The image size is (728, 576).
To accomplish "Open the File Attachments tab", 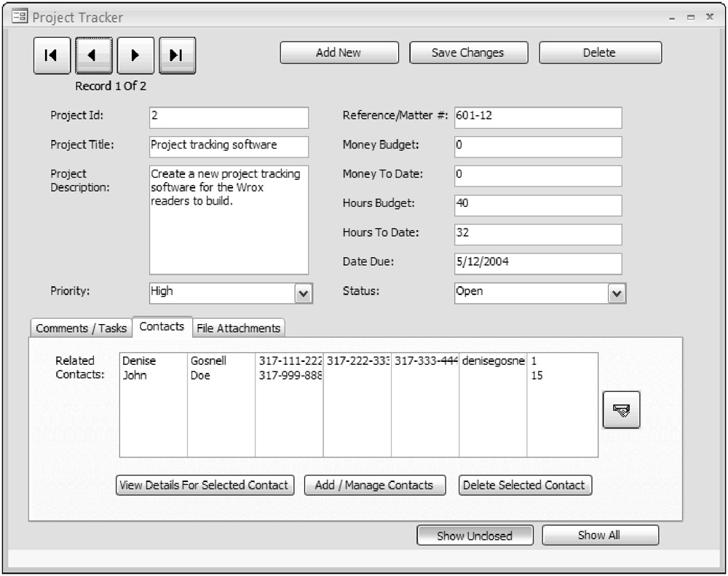I will coord(238,328).
